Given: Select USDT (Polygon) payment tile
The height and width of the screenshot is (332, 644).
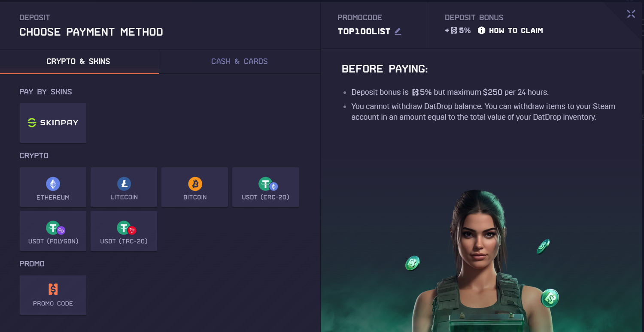Looking at the screenshot, I should click(53, 231).
